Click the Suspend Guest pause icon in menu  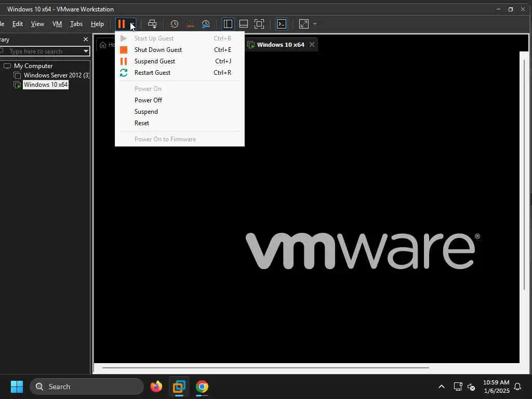coord(124,61)
